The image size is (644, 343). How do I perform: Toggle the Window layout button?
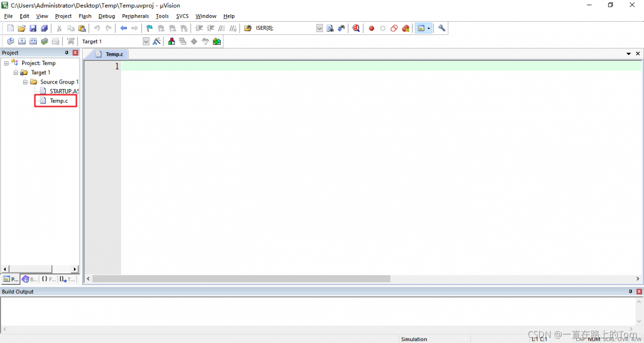(421, 29)
